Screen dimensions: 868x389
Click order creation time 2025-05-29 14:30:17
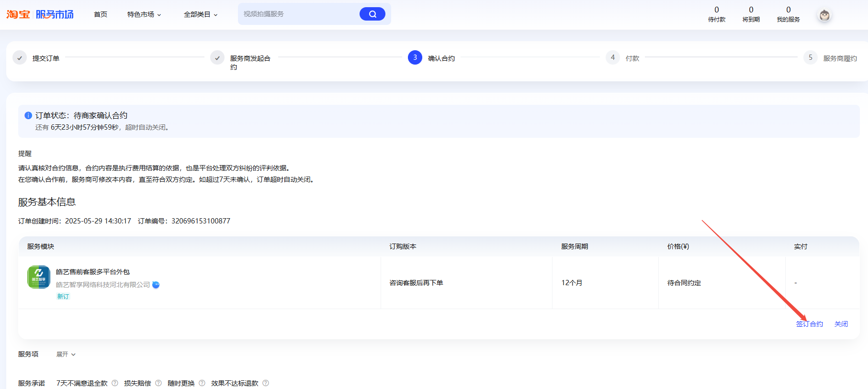tap(98, 221)
